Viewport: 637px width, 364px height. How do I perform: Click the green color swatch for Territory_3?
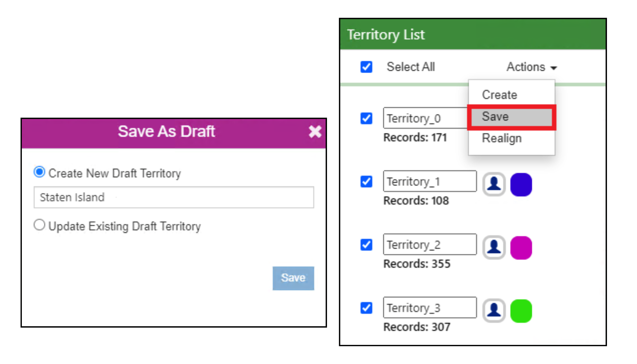[521, 310]
